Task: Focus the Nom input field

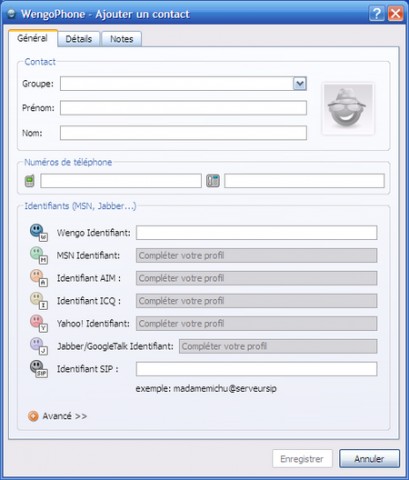Action: point(183,133)
